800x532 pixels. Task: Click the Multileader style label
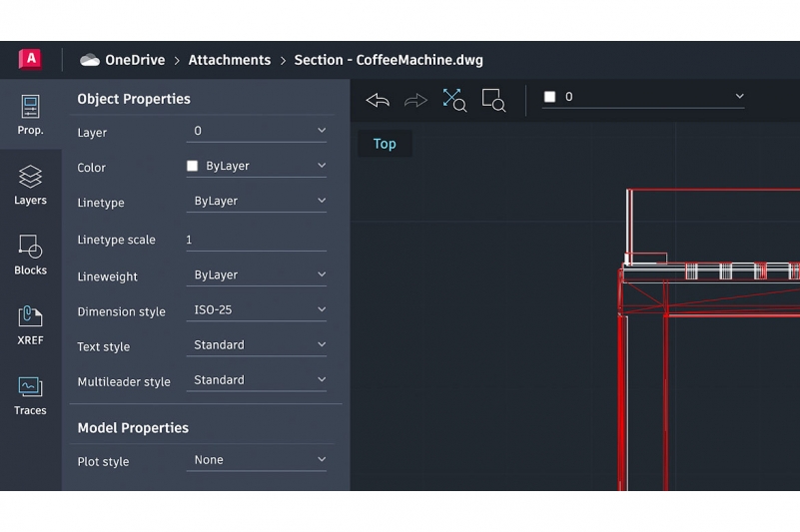[124, 382]
